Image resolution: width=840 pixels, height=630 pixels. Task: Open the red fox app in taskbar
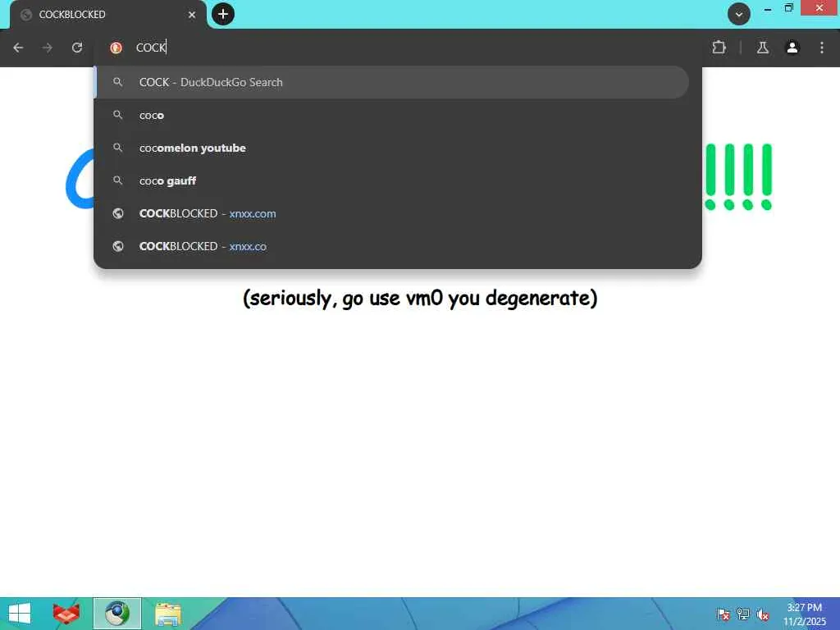click(66, 614)
